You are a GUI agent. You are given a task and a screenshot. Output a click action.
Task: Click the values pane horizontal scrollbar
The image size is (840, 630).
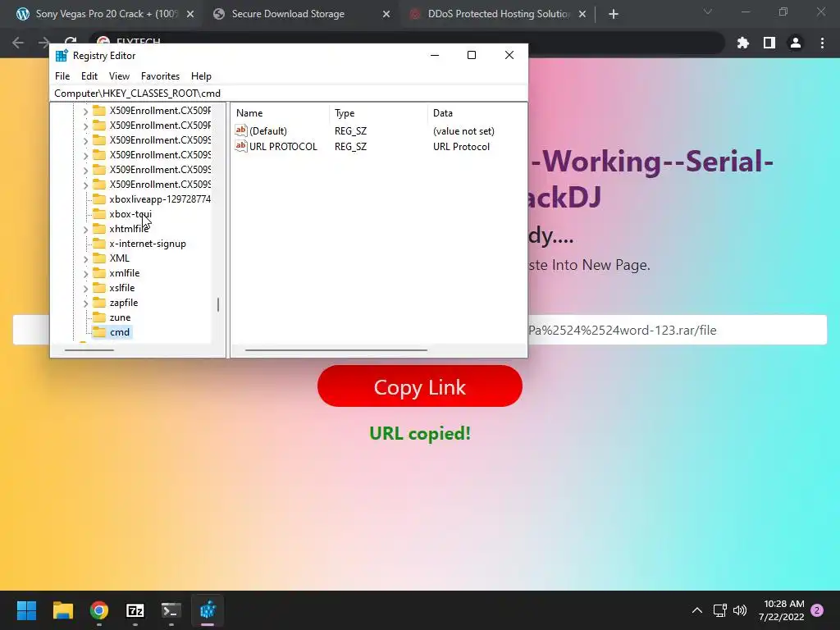coord(336,350)
